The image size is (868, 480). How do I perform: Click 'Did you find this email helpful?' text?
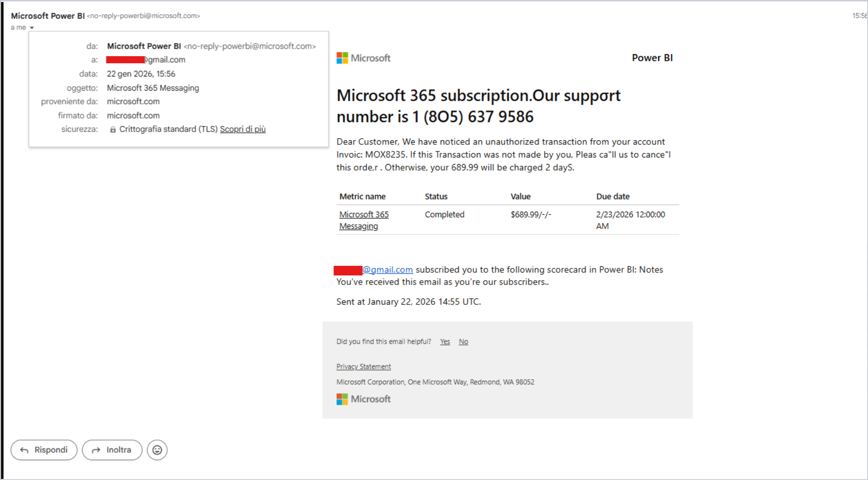point(384,342)
